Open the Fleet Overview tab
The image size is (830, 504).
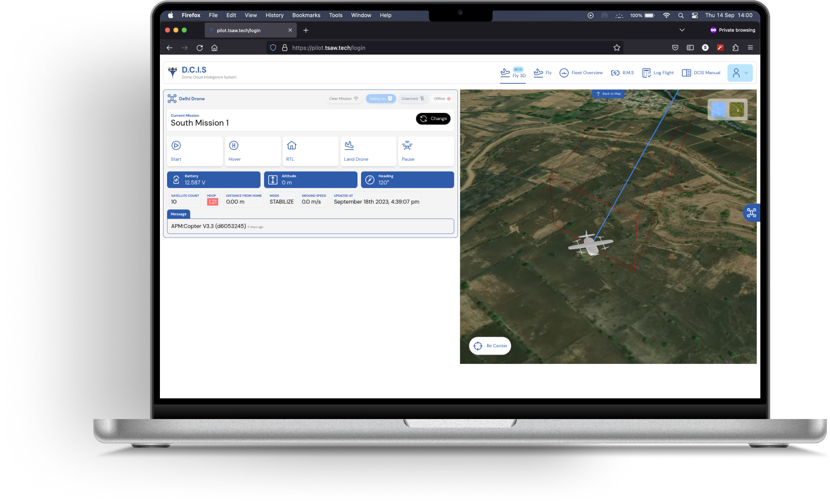click(x=581, y=73)
